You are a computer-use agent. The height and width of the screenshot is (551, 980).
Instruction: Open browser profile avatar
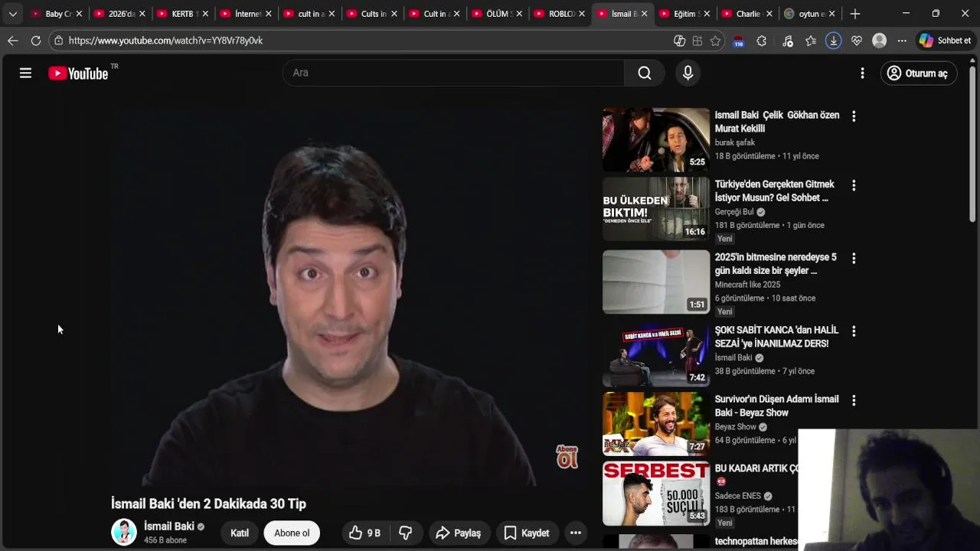880,41
